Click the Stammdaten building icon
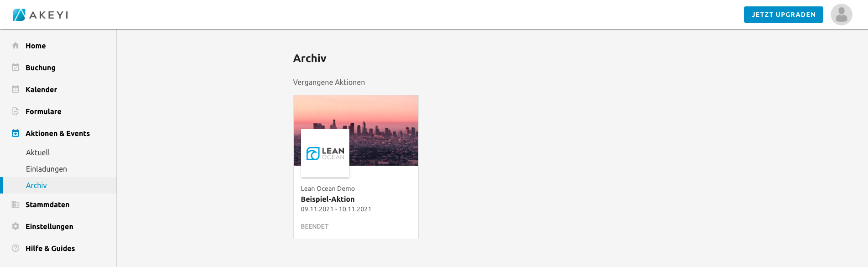 coord(16,204)
